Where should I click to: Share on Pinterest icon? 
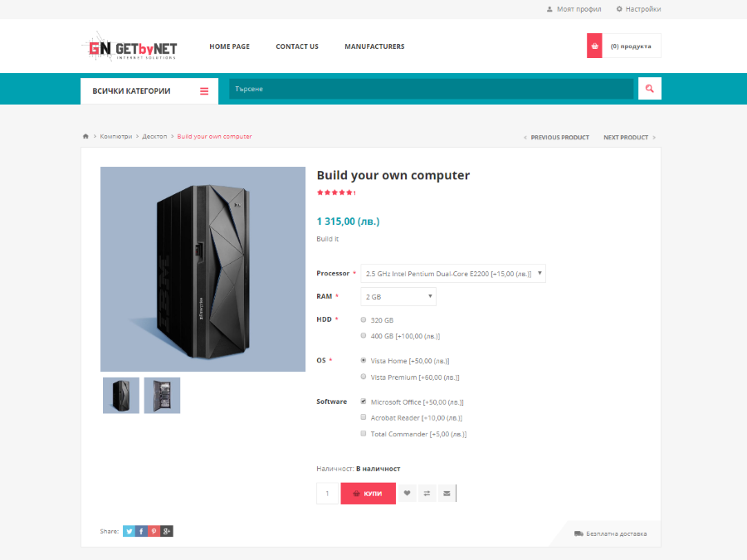[154, 532]
